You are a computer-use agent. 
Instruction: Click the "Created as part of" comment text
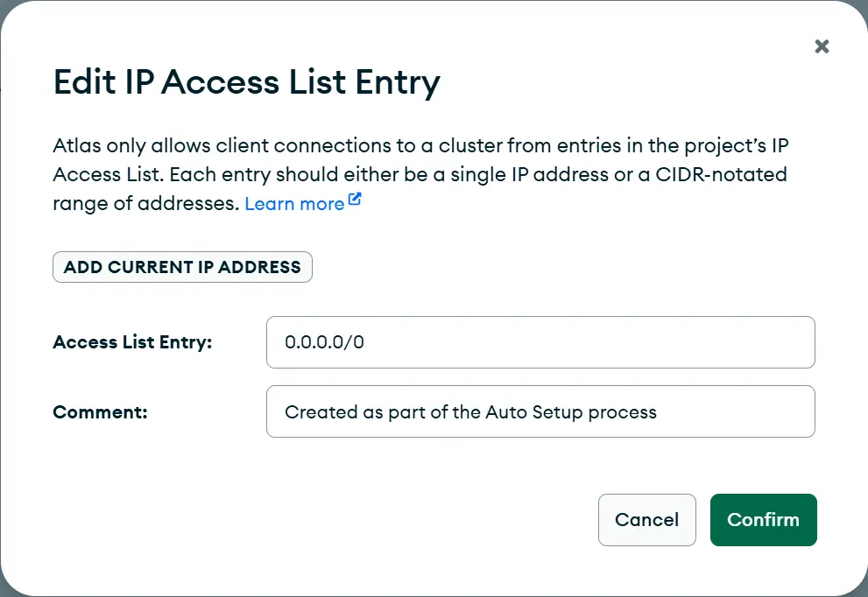pyautogui.click(x=366, y=412)
